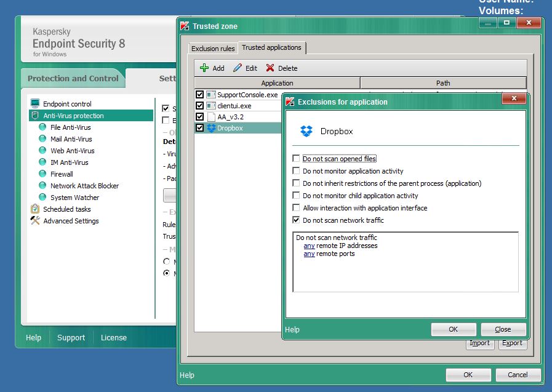Click the pencil Edit icon
The height and width of the screenshot is (392, 552).
coord(238,68)
